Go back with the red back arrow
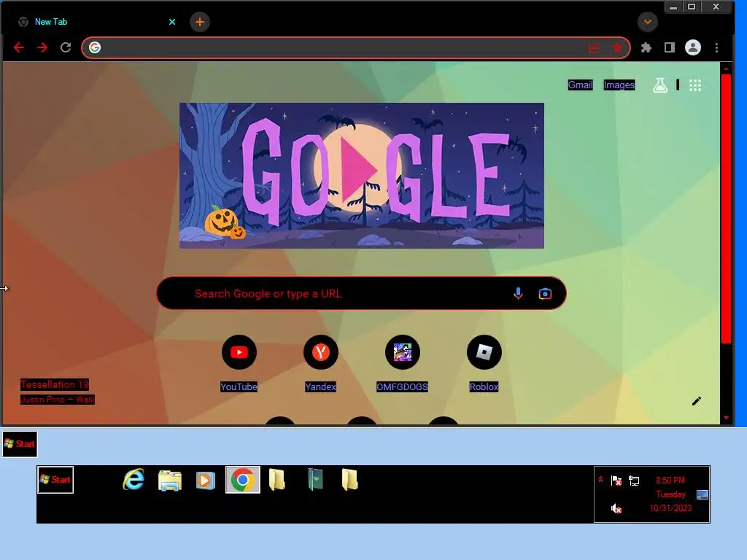The height and width of the screenshot is (560, 747). point(18,47)
